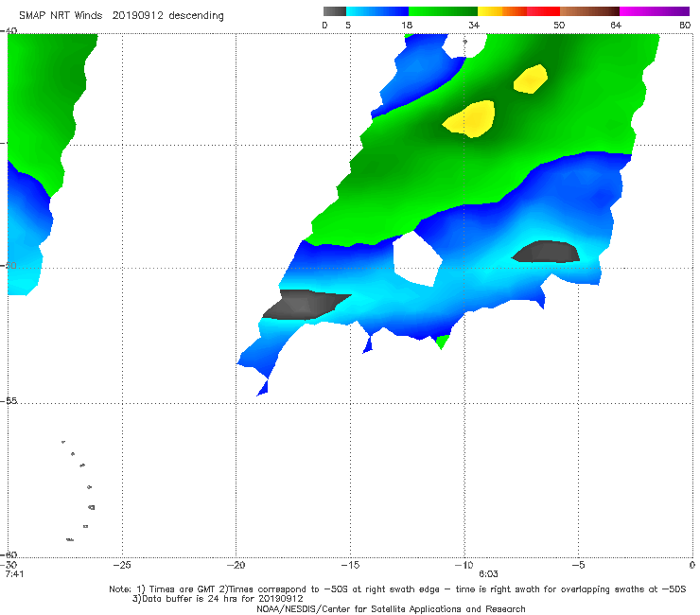
Task: Click the longitude axis label '-30'
Action: pyautogui.click(x=9, y=565)
